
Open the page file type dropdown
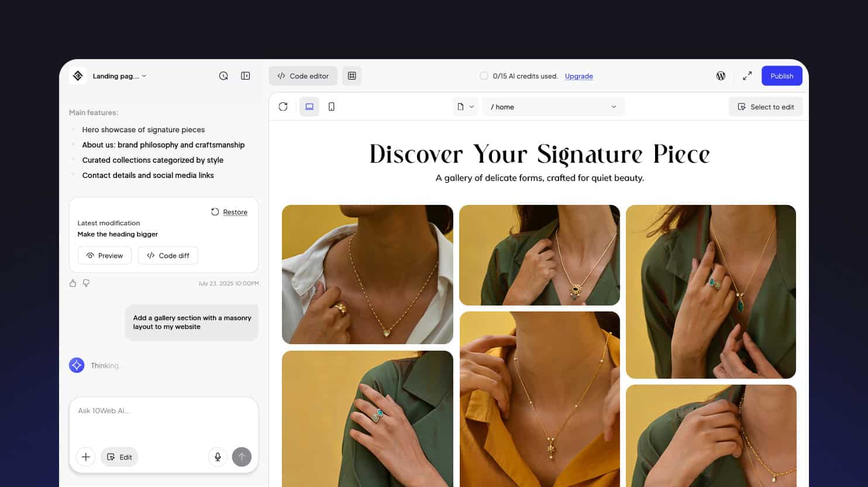pyautogui.click(x=466, y=107)
